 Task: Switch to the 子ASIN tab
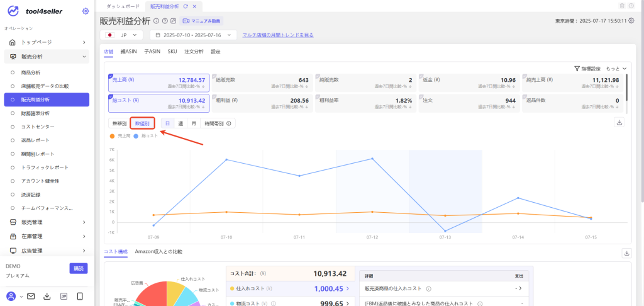(152, 52)
